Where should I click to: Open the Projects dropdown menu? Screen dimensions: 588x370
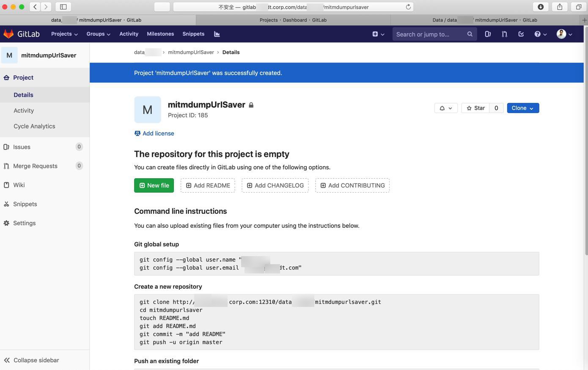64,34
